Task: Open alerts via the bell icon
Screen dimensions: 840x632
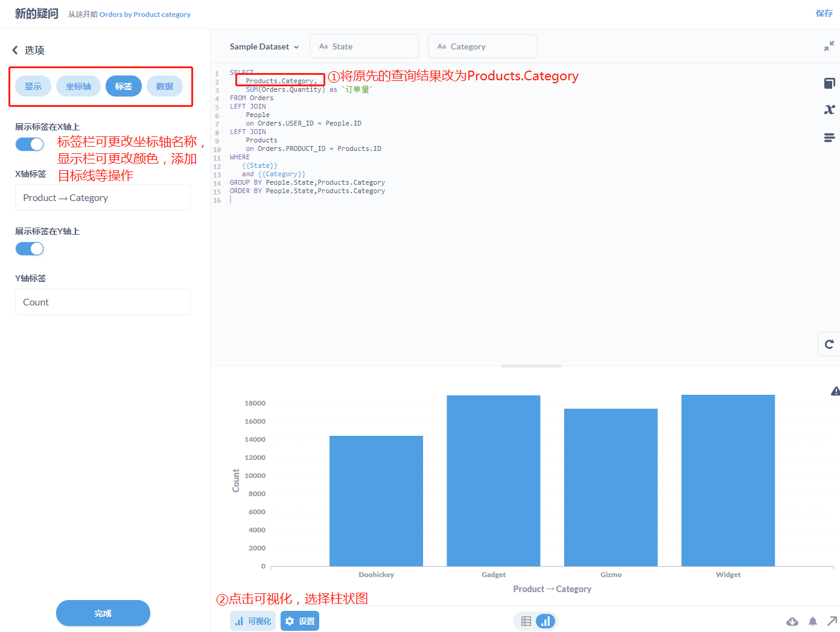Action: tap(813, 621)
